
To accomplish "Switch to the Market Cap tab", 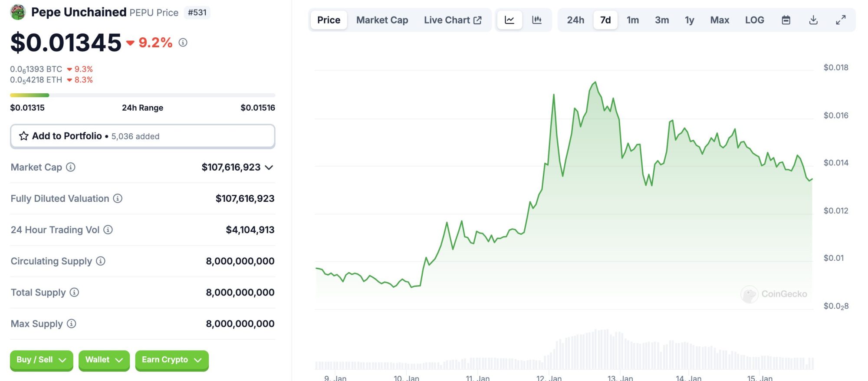I will coord(382,20).
